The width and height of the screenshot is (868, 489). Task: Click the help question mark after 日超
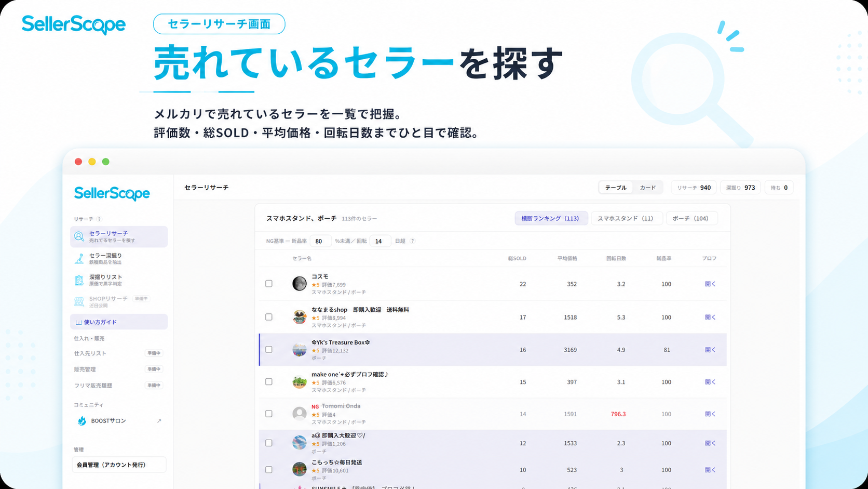[x=413, y=241]
